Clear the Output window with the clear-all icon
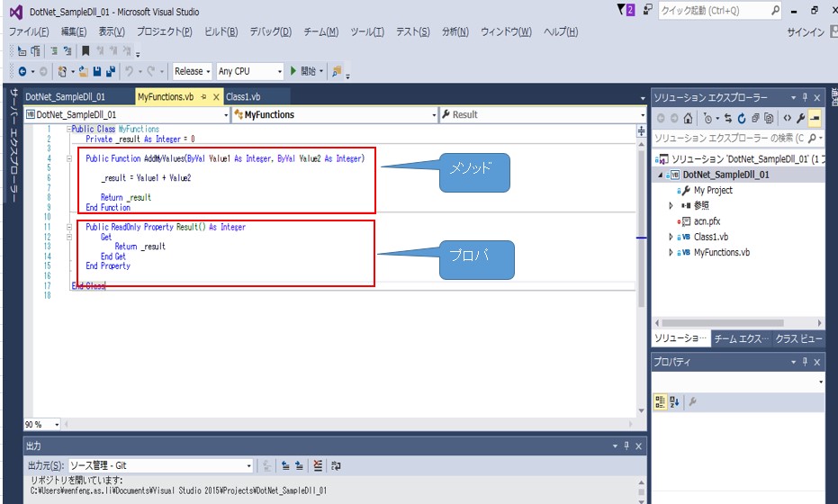The width and height of the screenshot is (838, 504). 318,465
